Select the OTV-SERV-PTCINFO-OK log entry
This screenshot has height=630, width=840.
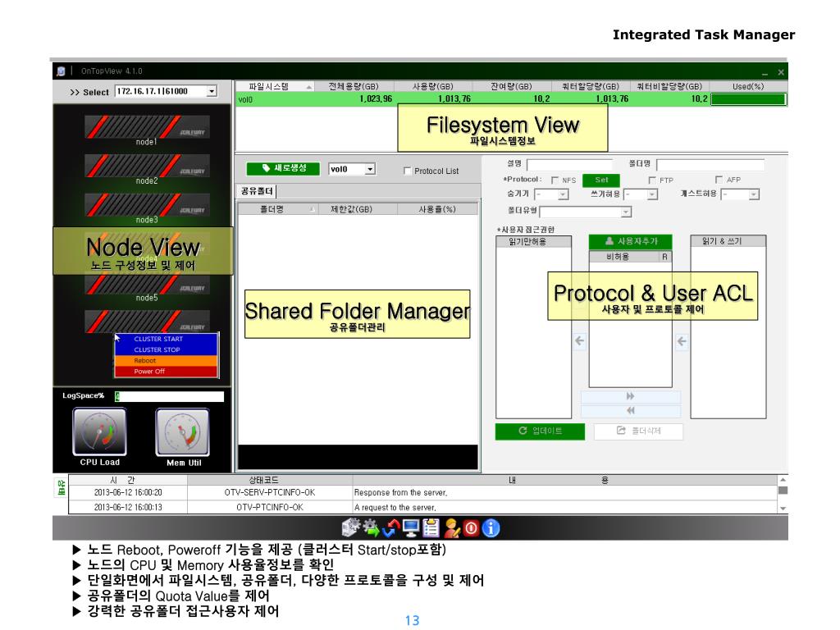pyautogui.click(x=423, y=492)
